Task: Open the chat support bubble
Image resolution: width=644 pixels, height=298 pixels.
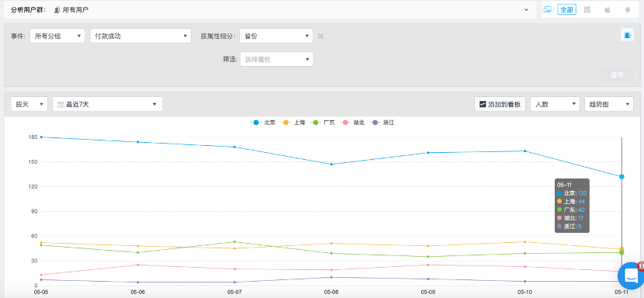Action: (631, 275)
